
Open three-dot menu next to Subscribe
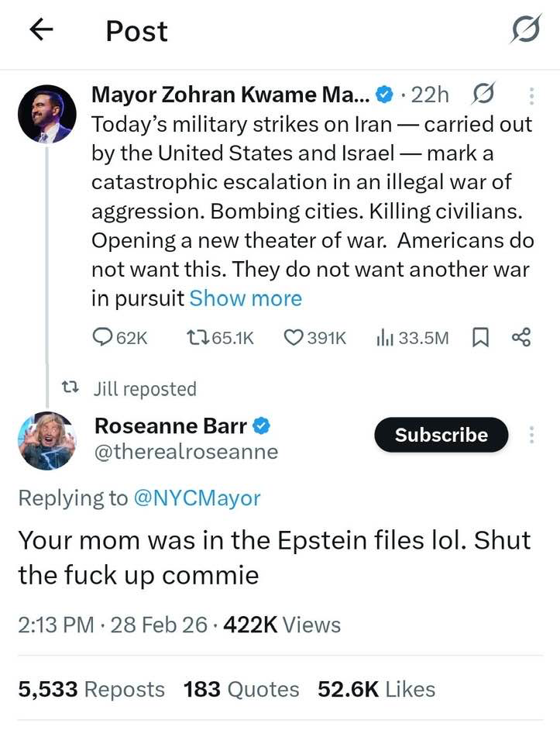[x=531, y=435]
